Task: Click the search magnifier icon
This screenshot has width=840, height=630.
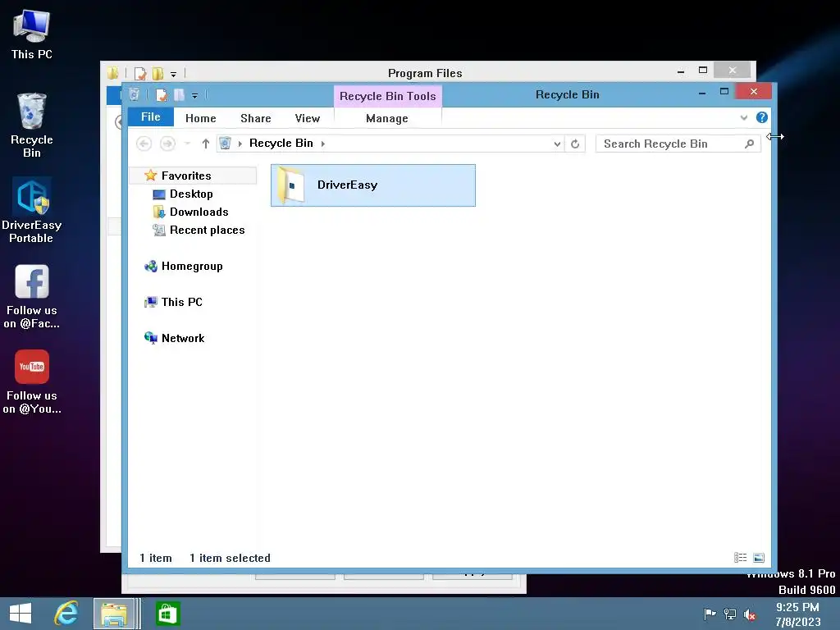Action: [x=750, y=144]
